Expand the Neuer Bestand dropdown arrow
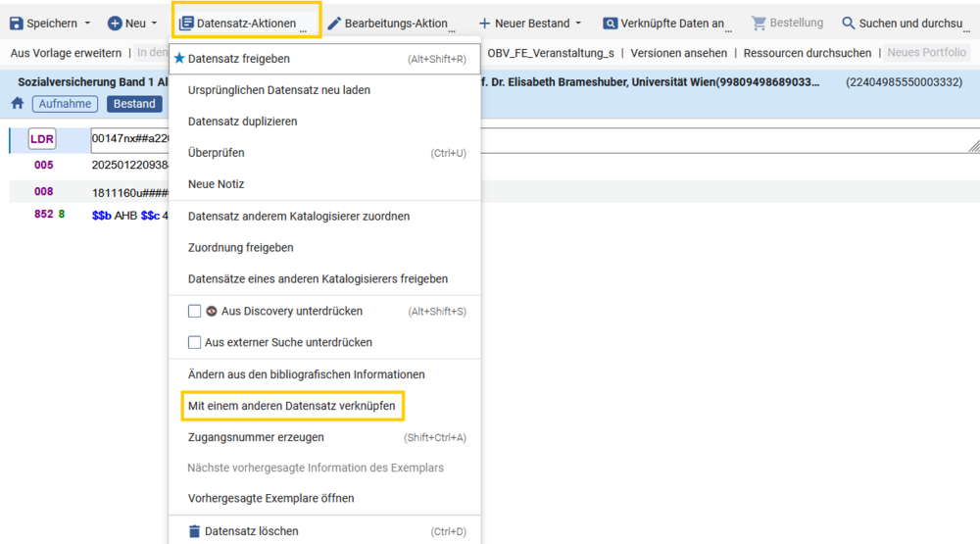This screenshot has height=544, width=980. coord(578,24)
